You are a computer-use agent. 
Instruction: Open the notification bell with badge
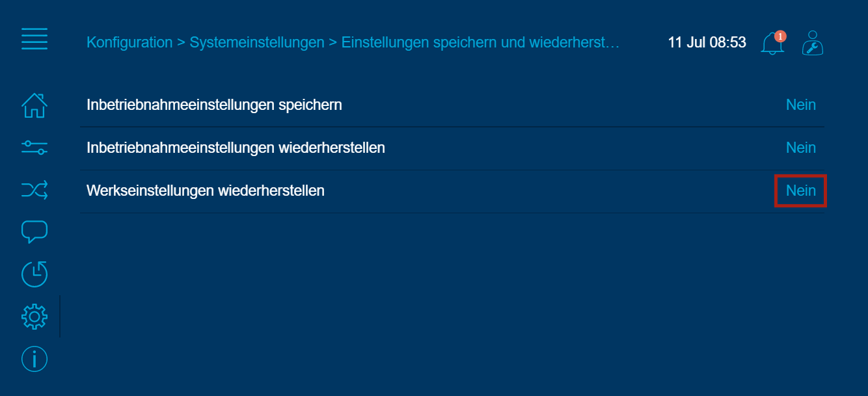(x=773, y=43)
